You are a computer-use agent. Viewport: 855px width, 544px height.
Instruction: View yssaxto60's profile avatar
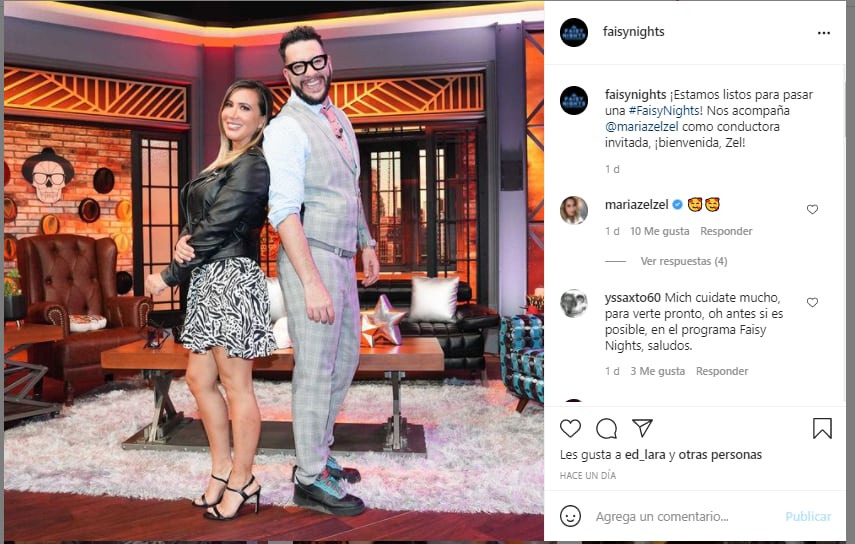tap(574, 303)
